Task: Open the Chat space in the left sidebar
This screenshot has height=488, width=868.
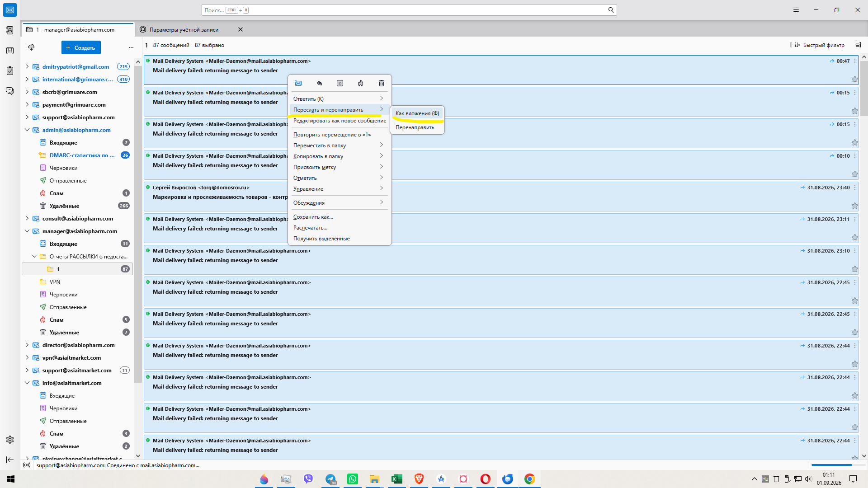Action: [x=10, y=91]
